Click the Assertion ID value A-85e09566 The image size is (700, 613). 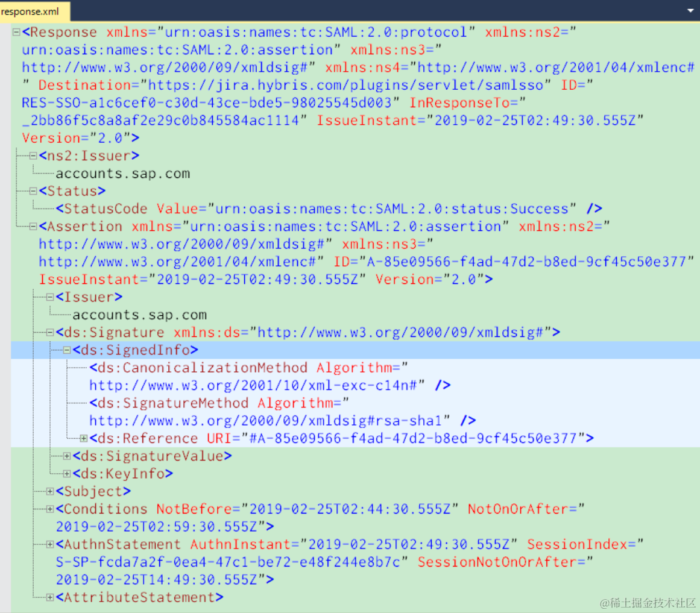(526, 262)
